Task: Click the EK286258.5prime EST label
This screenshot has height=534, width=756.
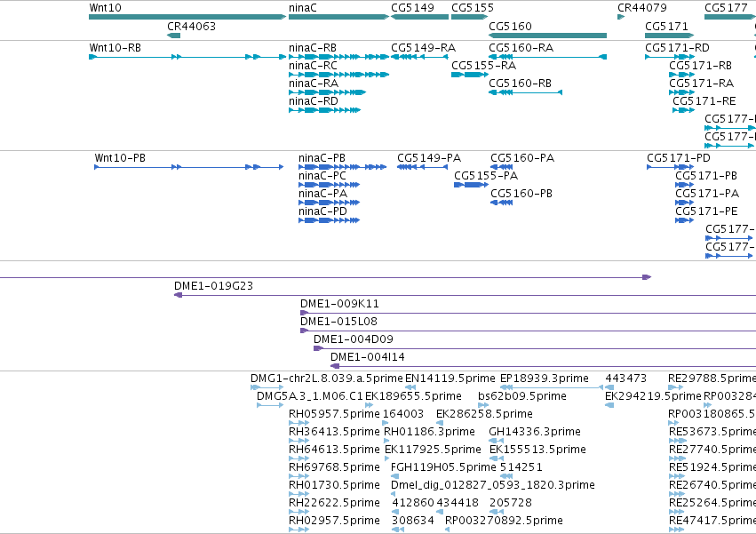Action: coord(484,414)
